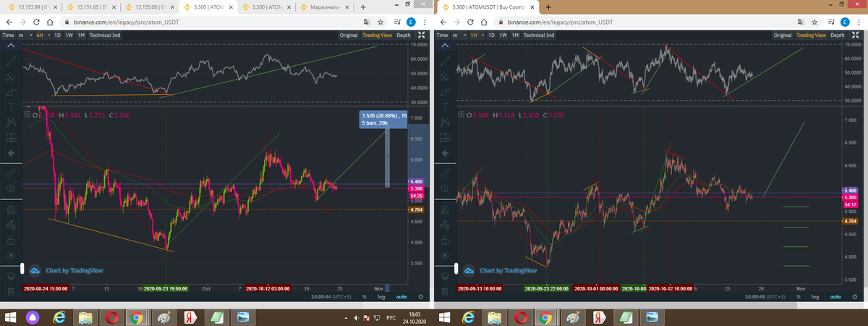Toggle lock all drawings in left chart
The width and height of the screenshot is (868, 326).
10,240
